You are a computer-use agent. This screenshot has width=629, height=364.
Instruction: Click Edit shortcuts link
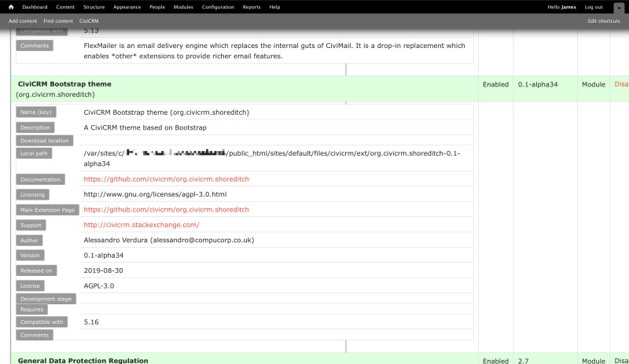coord(604,21)
